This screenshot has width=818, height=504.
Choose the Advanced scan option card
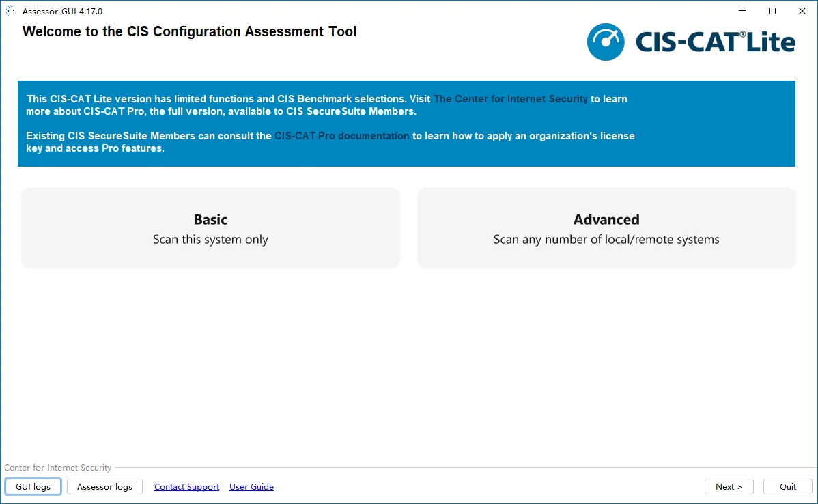(606, 228)
